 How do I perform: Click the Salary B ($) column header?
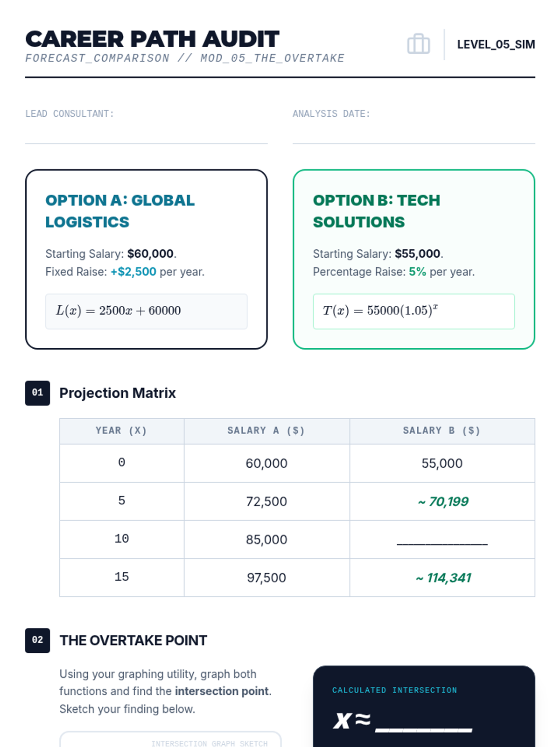click(441, 431)
